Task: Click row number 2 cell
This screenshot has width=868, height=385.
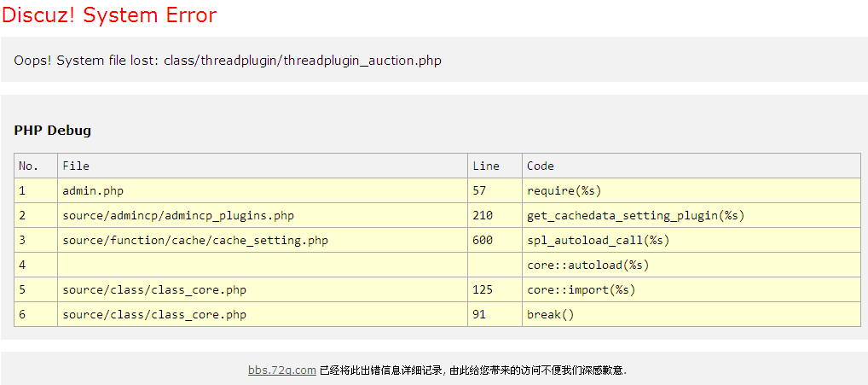Action: coord(36,215)
